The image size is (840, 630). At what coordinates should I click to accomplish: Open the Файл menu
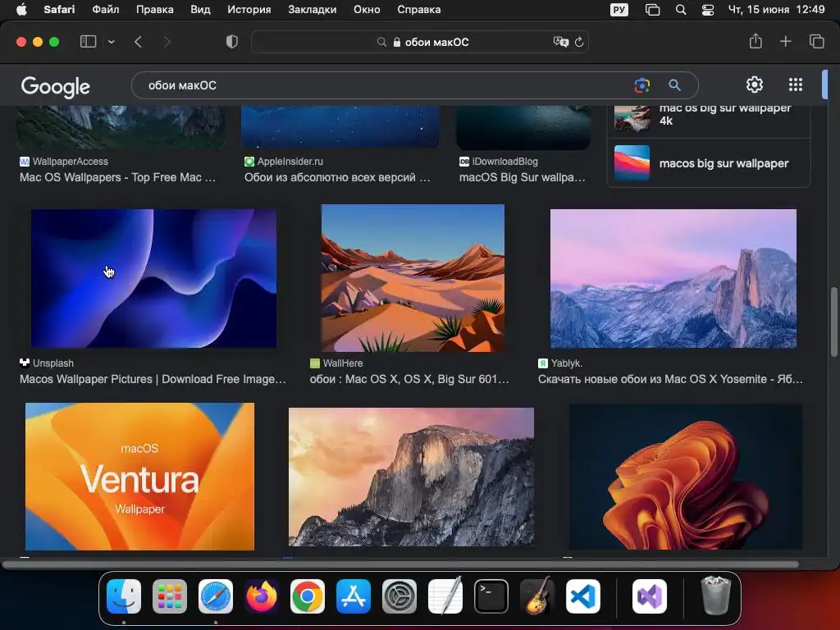[x=106, y=10]
